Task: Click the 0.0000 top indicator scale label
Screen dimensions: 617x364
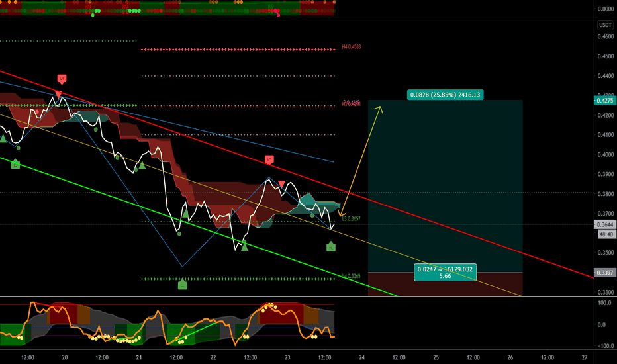Action: click(605, 9)
